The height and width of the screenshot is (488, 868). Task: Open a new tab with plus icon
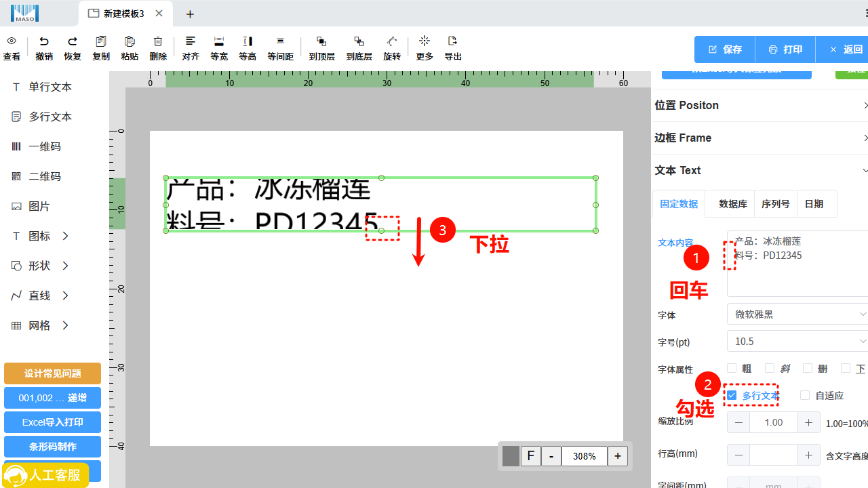point(191,14)
